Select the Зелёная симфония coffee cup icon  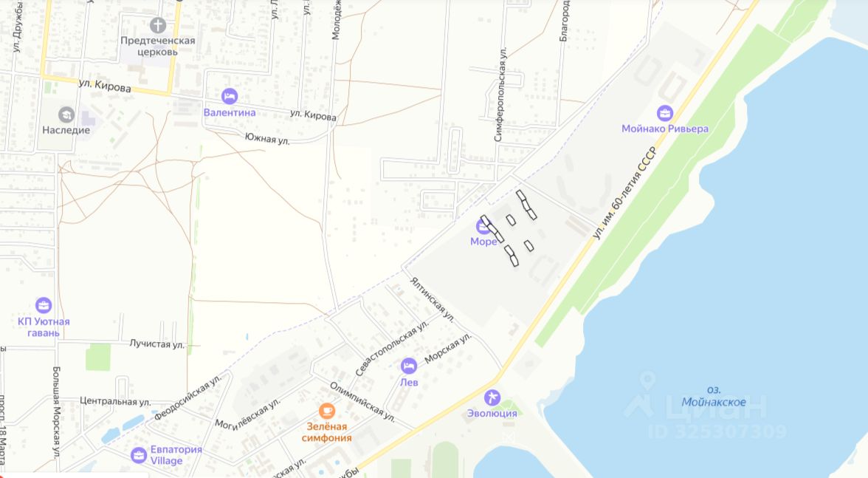pyautogui.click(x=326, y=411)
